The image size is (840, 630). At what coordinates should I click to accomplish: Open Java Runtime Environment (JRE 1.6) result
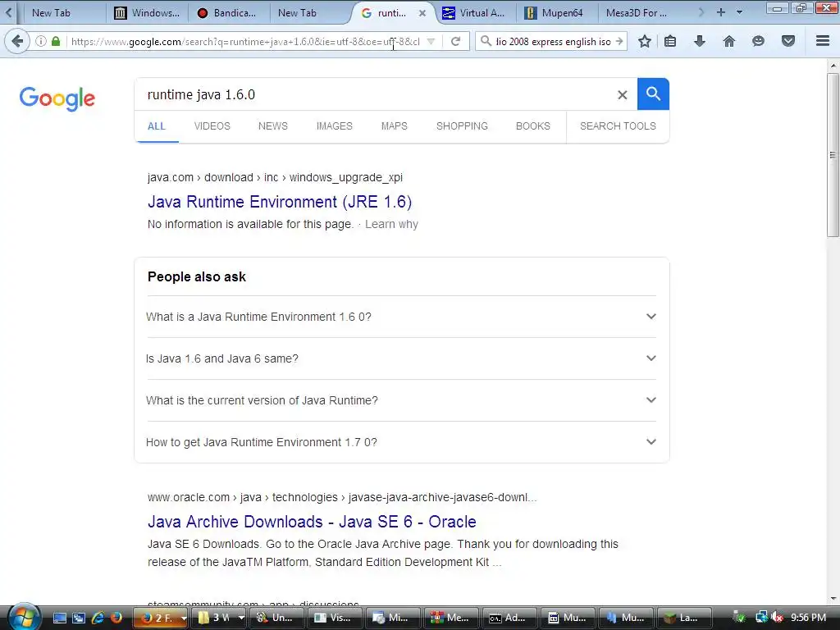pos(280,202)
